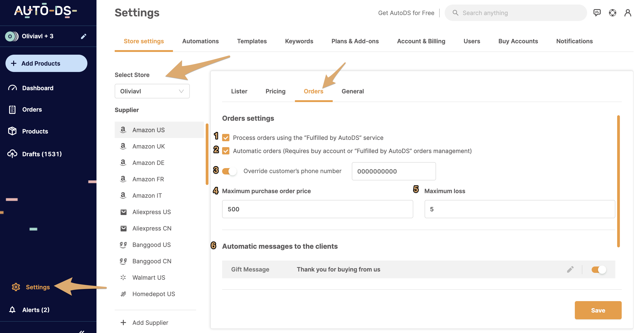Screen dimensions: 644x333
Task: Click the Search anything field
Action: coord(515,13)
